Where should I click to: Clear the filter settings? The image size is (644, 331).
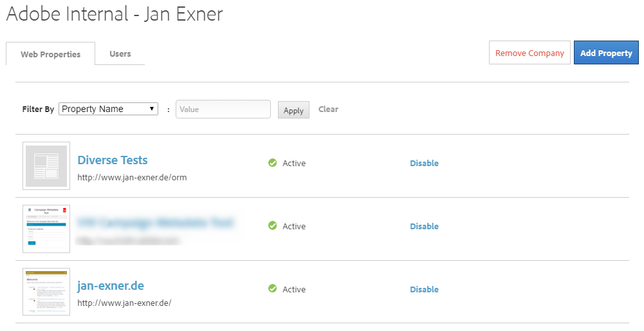pos(328,109)
